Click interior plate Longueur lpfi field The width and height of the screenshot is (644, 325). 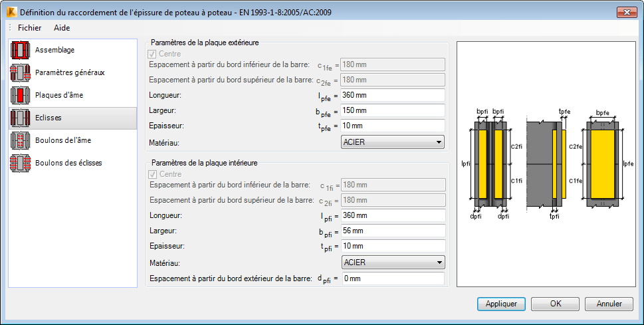(393, 215)
